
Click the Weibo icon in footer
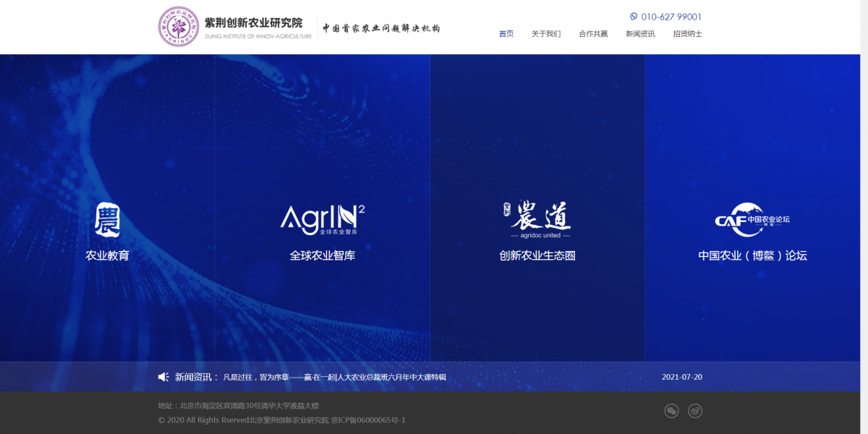pos(695,410)
